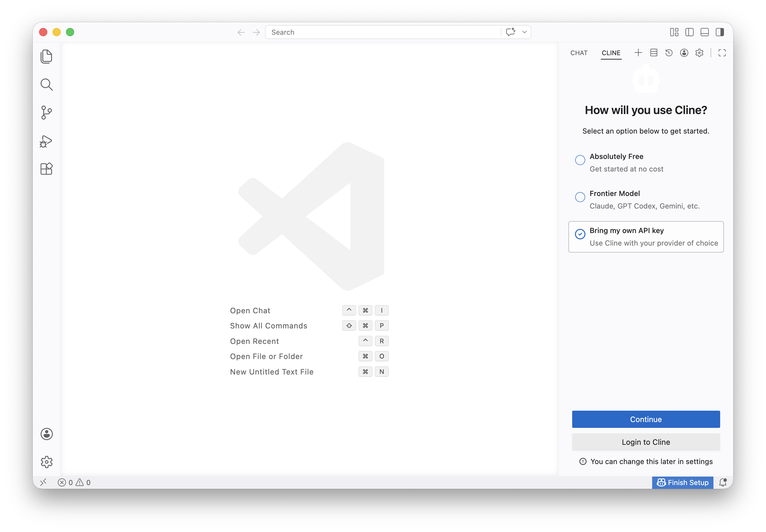766x532 pixels.
Task: Switch to the CLINE tab
Action: point(611,53)
